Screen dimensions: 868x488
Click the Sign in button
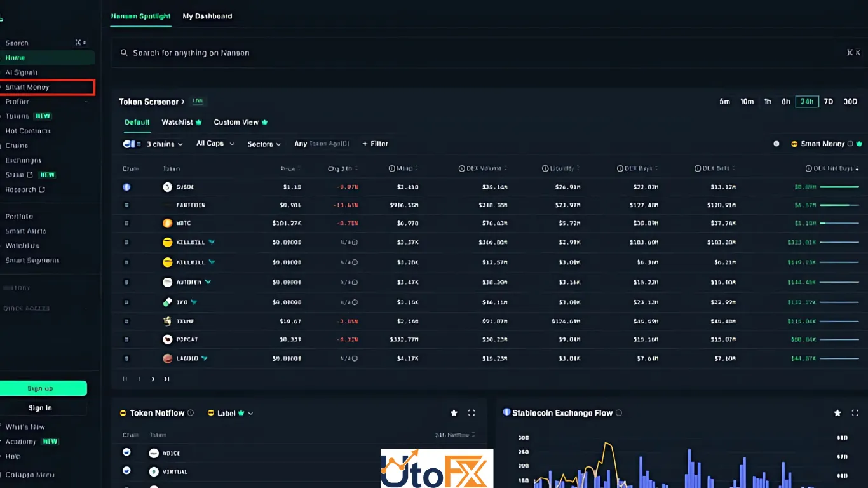(42, 408)
